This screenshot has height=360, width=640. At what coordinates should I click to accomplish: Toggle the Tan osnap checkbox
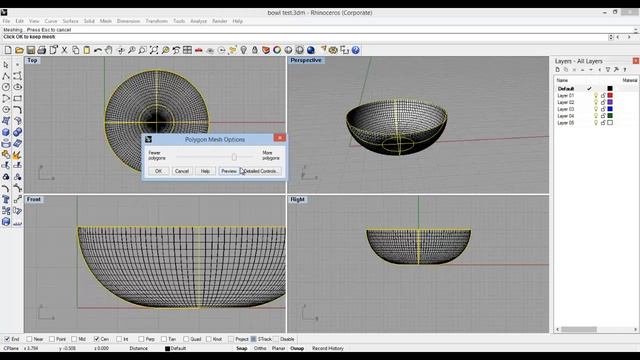click(164, 339)
